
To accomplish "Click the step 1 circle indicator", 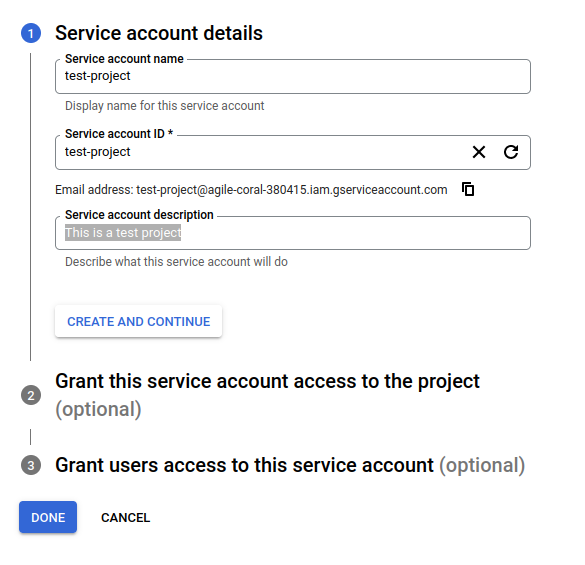I will pos(31,33).
